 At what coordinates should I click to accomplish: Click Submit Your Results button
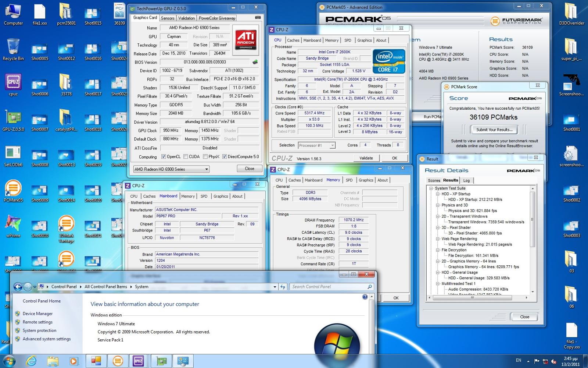click(494, 130)
